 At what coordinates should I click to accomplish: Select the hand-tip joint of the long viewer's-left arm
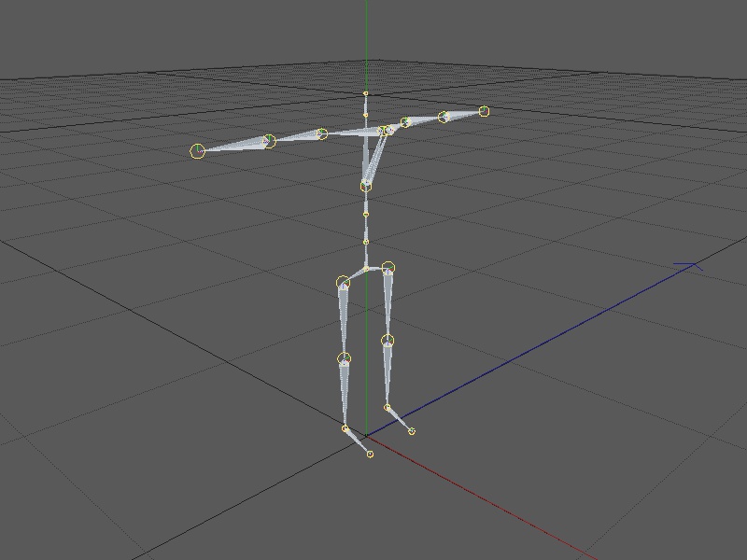pos(197,151)
